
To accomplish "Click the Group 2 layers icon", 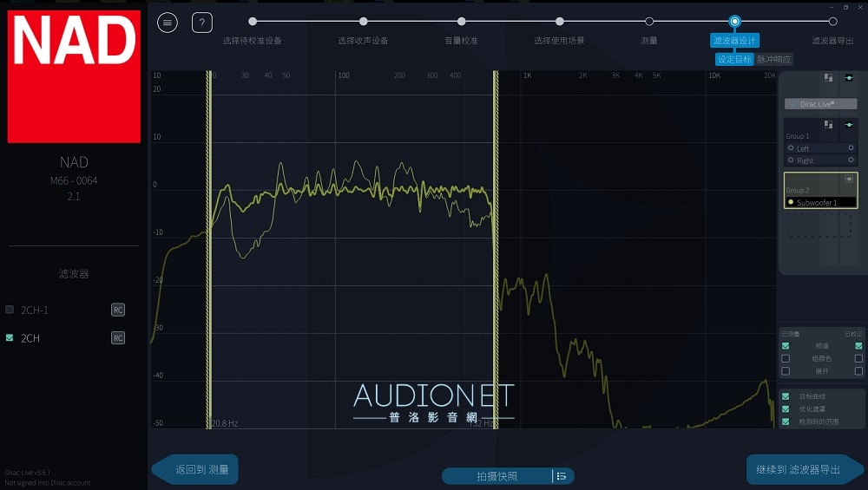I will (x=849, y=180).
